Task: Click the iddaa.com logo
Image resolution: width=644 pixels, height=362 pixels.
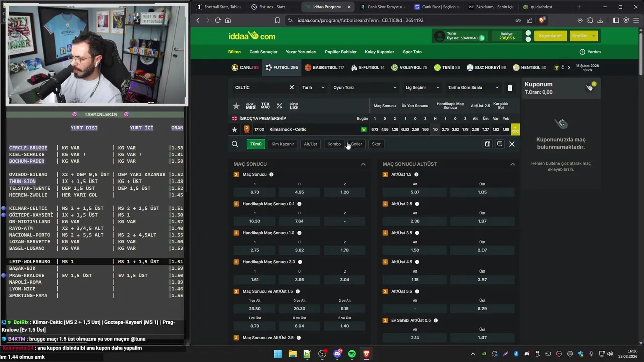Action: tap(252, 36)
